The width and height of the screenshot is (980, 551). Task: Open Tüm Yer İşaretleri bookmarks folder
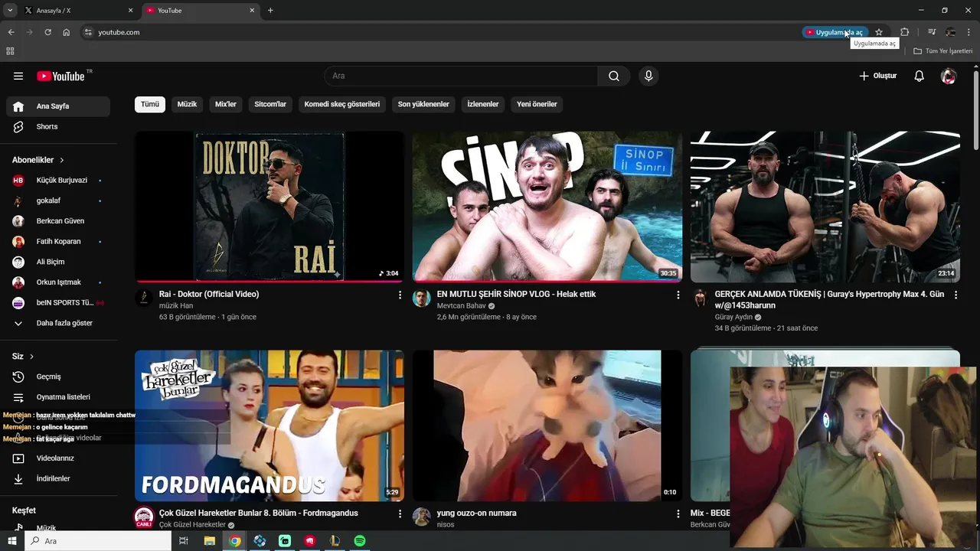tap(942, 51)
